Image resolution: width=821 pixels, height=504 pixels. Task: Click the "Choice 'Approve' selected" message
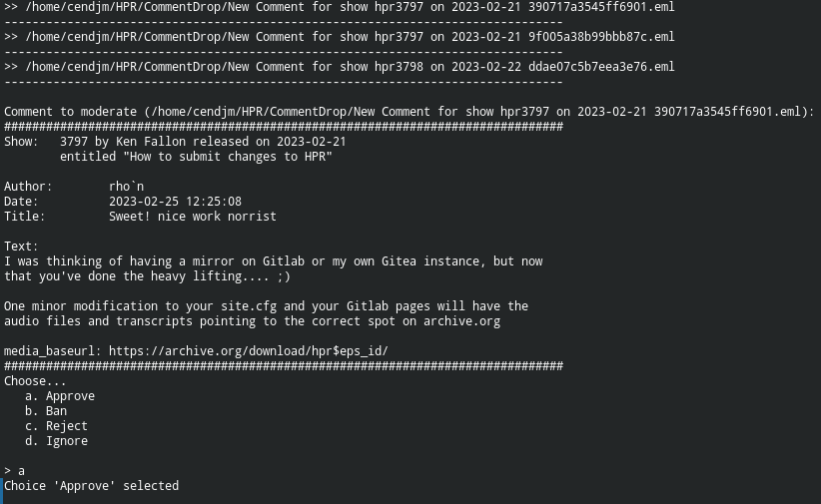point(91,486)
